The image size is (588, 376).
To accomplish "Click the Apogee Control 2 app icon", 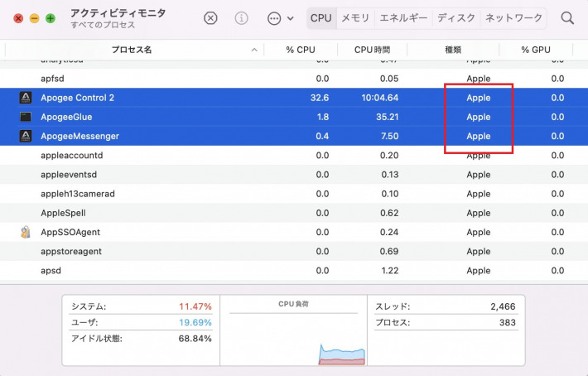I will pyautogui.click(x=26, y=98).
